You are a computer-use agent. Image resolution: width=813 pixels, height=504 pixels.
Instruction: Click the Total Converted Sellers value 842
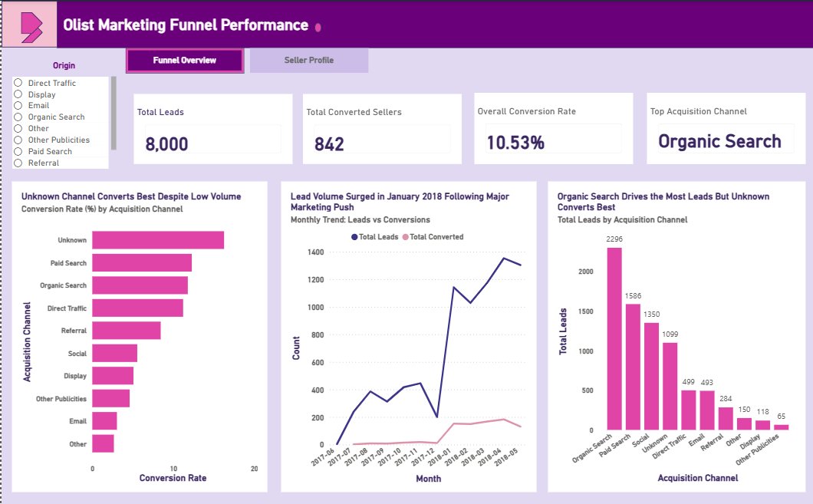point(329,143)
